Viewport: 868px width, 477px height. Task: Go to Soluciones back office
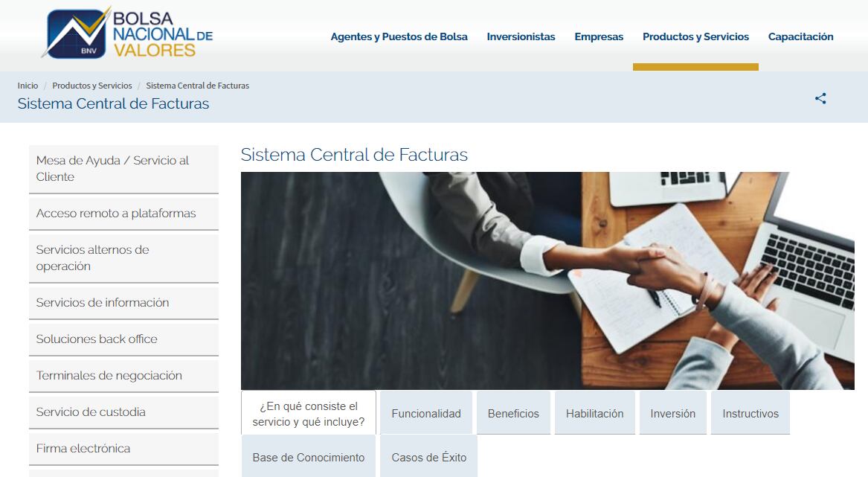[x=123, y=339]
